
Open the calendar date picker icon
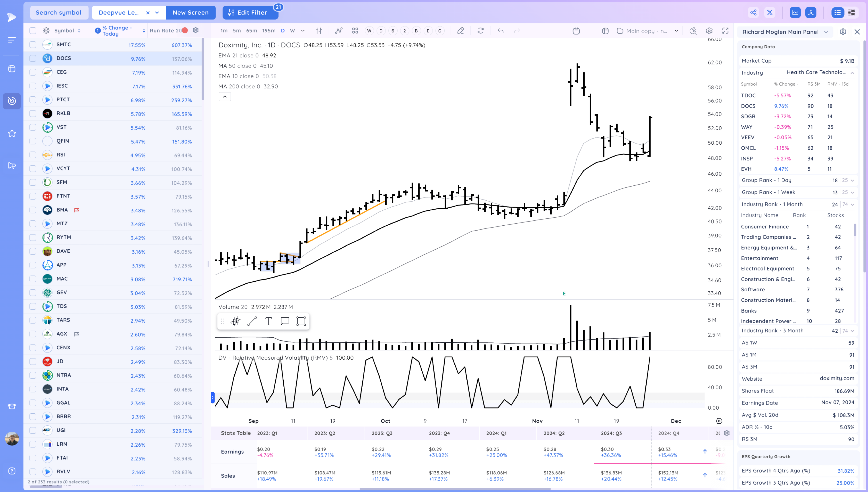tap(576, 31)
